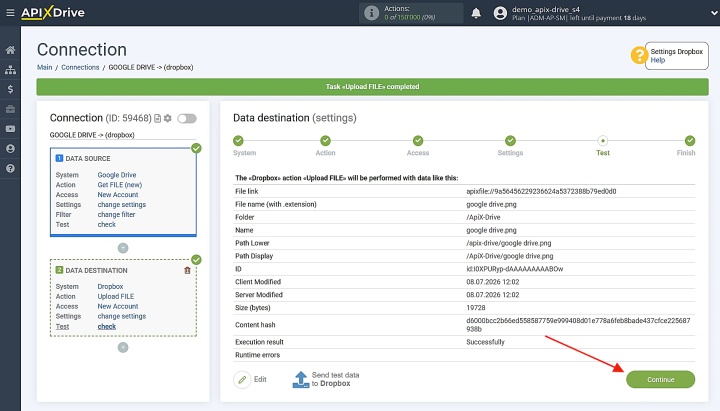Screen dimensions: 720x411
Task: Click check link in Data Source
Action: (x=107, y=225)
